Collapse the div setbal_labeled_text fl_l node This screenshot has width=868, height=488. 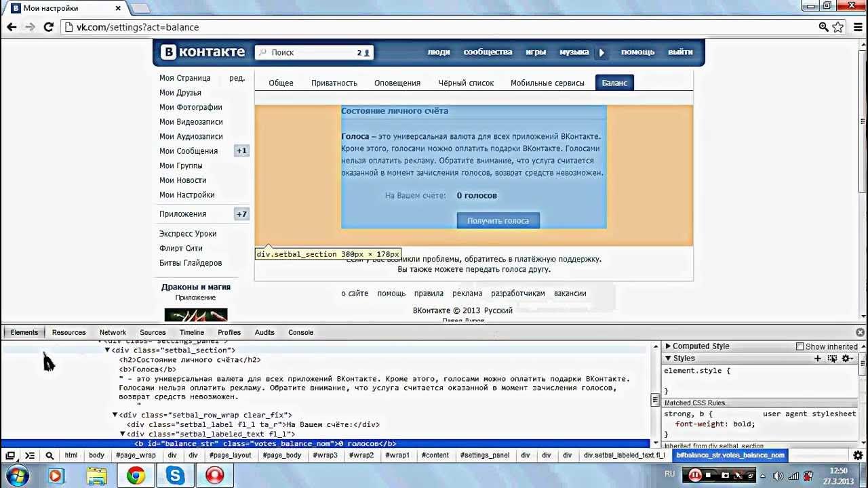[123, 434]
